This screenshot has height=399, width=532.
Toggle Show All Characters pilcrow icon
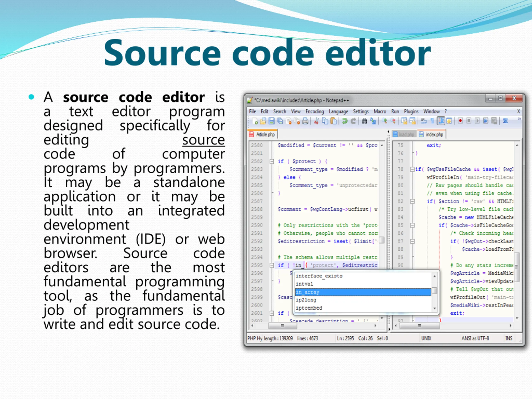point(432,121)
